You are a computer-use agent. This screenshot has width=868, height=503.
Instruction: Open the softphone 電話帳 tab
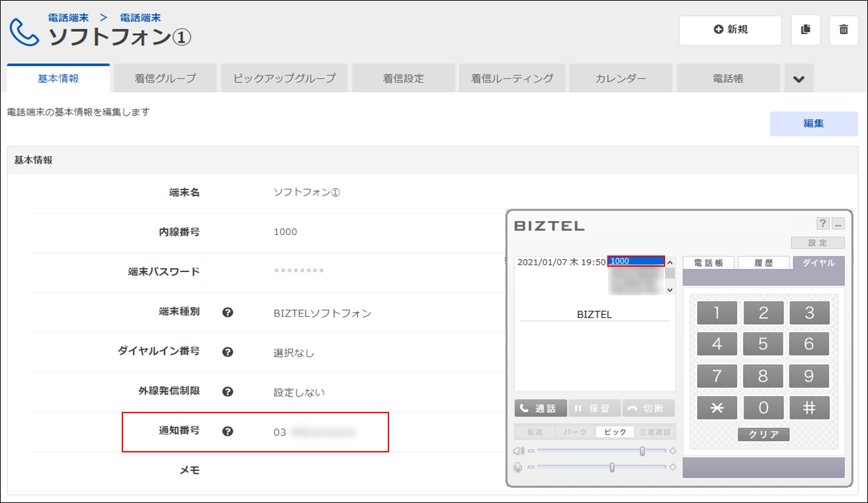click(x=708, y=263)
